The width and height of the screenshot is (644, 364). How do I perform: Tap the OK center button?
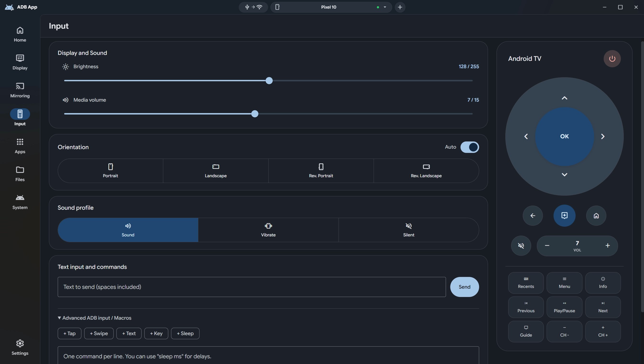pyautogui.click(x=564, y=136)
